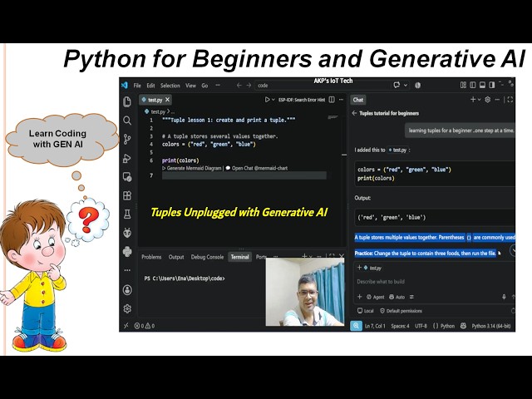Close the test.py editor tab
This screenshot has height=399, width=532.
coord(167,100)
